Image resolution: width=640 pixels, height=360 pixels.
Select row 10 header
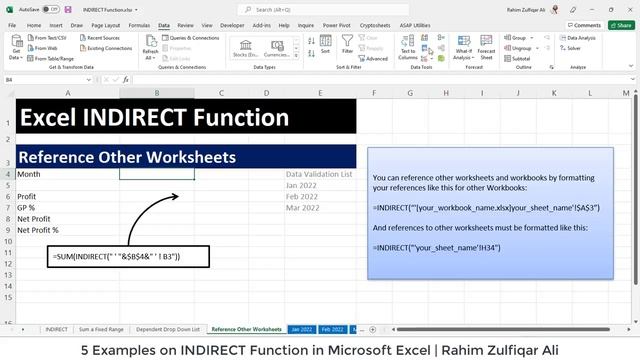tap(8, 241)
